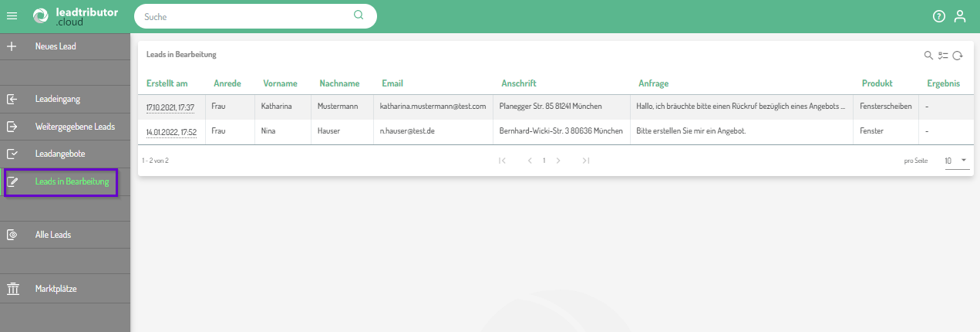Open Leadeingang in the sidebar
Image resolution: width=980 pixels, height=332 pixels.
(58, 99)
